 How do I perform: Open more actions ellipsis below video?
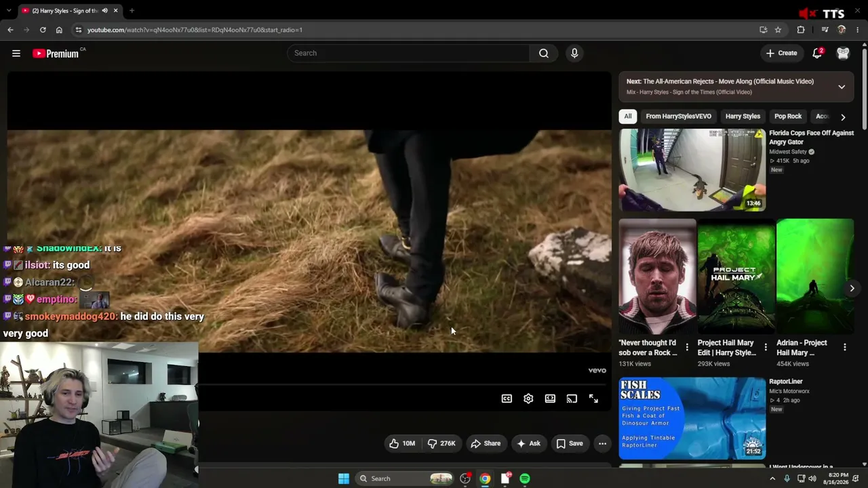click(x=602, y=443)
